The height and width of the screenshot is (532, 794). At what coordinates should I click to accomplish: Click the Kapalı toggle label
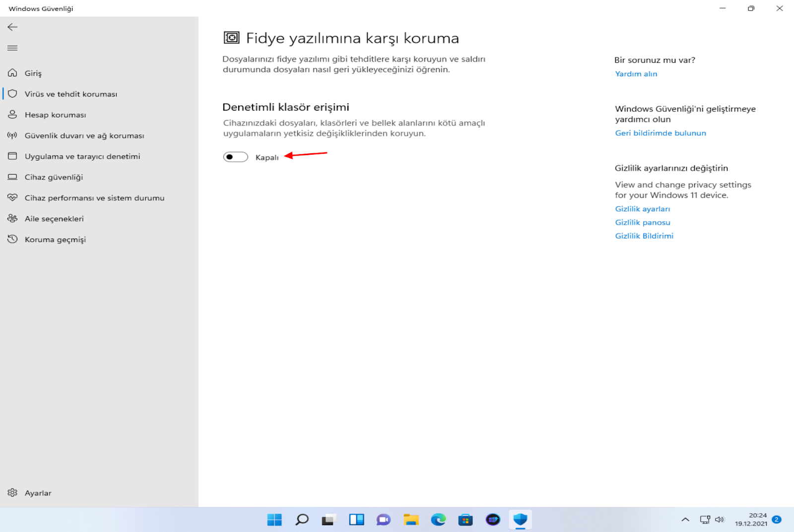267,157
